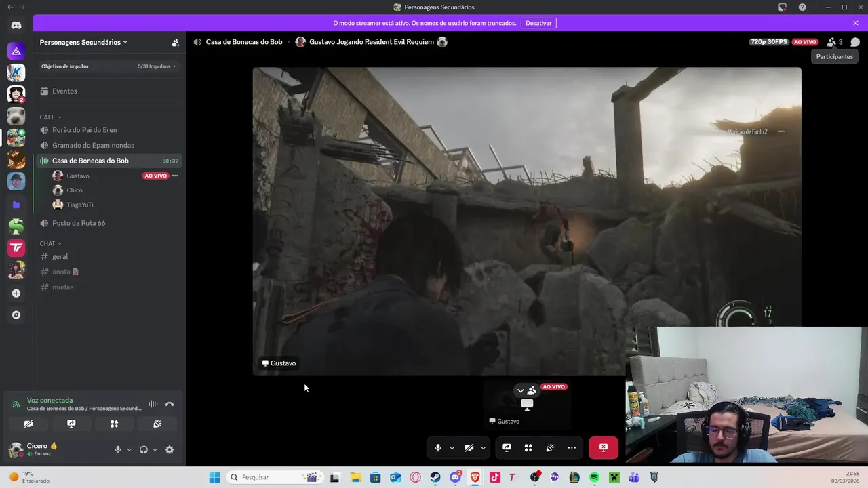Toggle microphone mute in user panel
This screenshot has height=488, width=868.
pyautogui.click(x=118, y=449)
